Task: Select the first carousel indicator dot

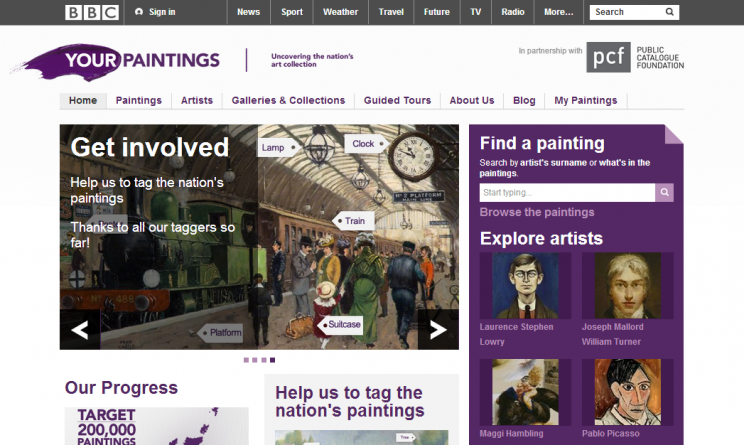Action: pos(246,360)
